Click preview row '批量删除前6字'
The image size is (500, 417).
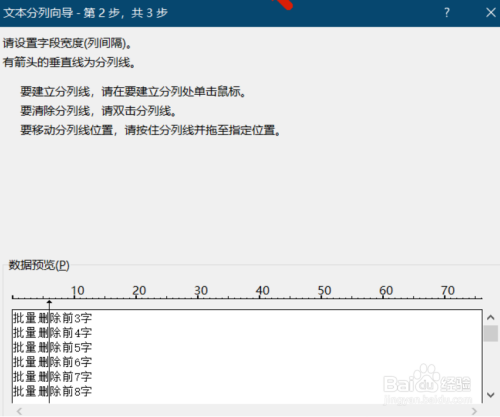click(52, 362)
